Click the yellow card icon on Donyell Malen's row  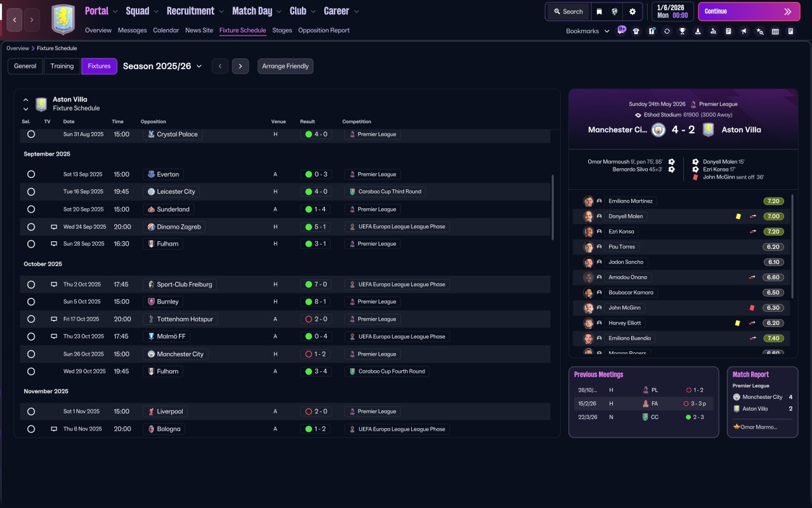(738, 217)
